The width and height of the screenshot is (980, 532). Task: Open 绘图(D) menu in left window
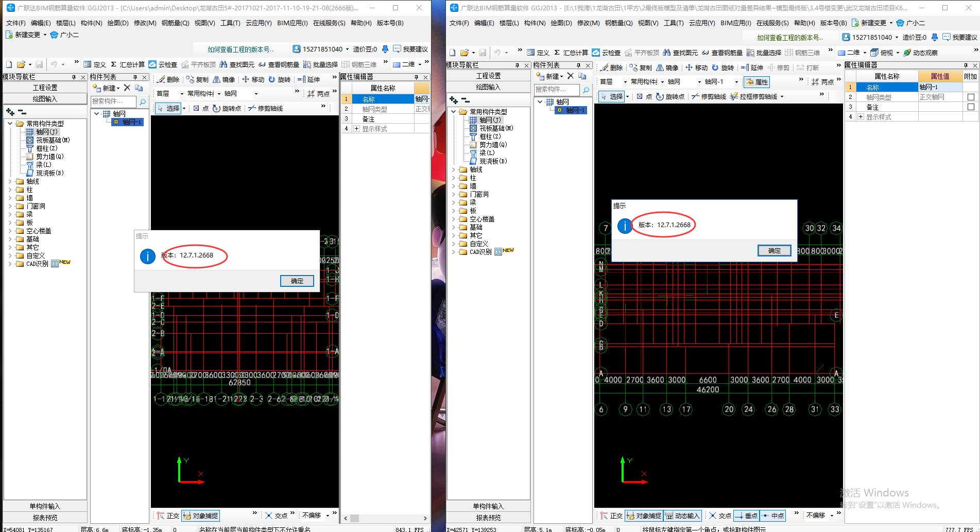(118, 23)
